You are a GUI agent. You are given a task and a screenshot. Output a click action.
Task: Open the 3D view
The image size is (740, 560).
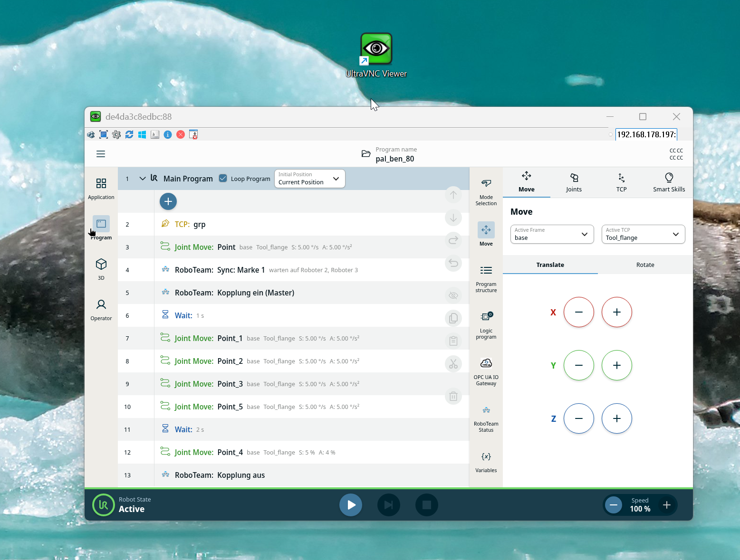pyautogui.click(x=101, y=269)
